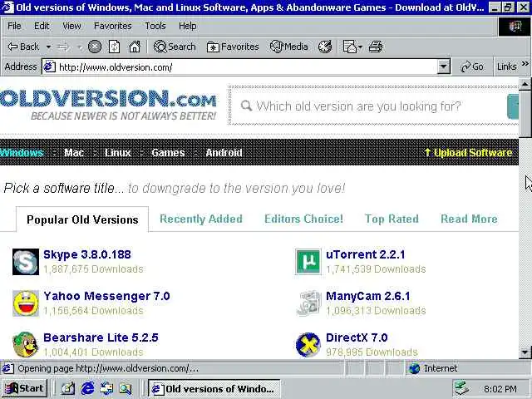Expand the Address bar dropdown

pos(443,66)
